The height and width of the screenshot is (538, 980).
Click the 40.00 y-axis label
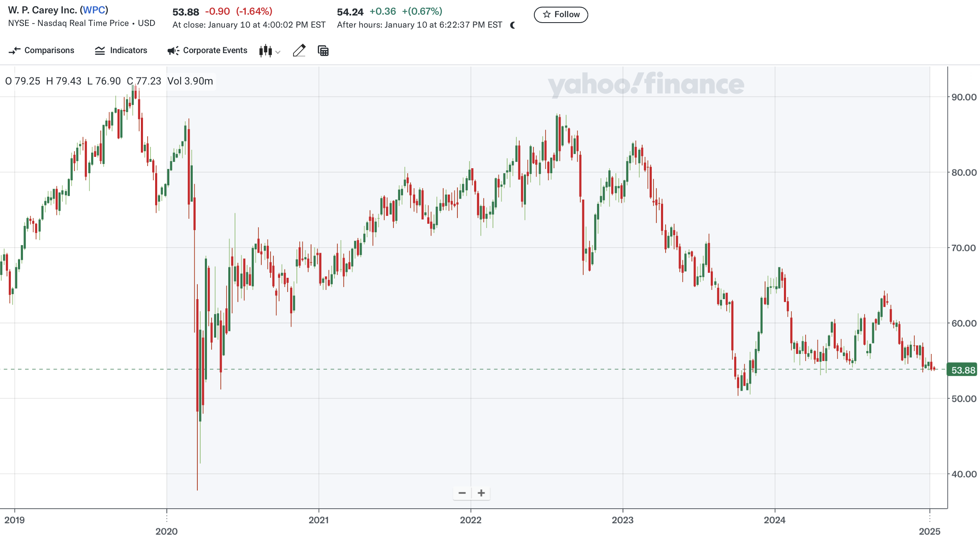(x=964, y=474)
